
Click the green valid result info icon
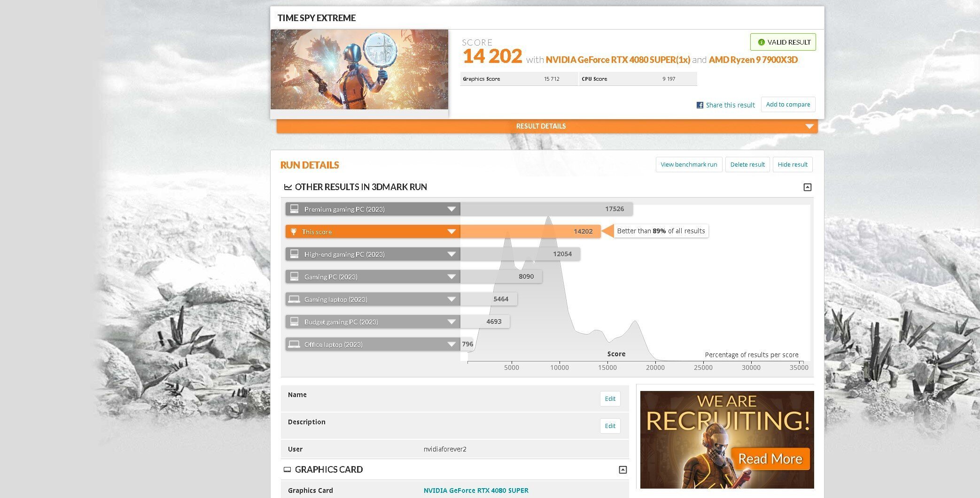point(761,42)
